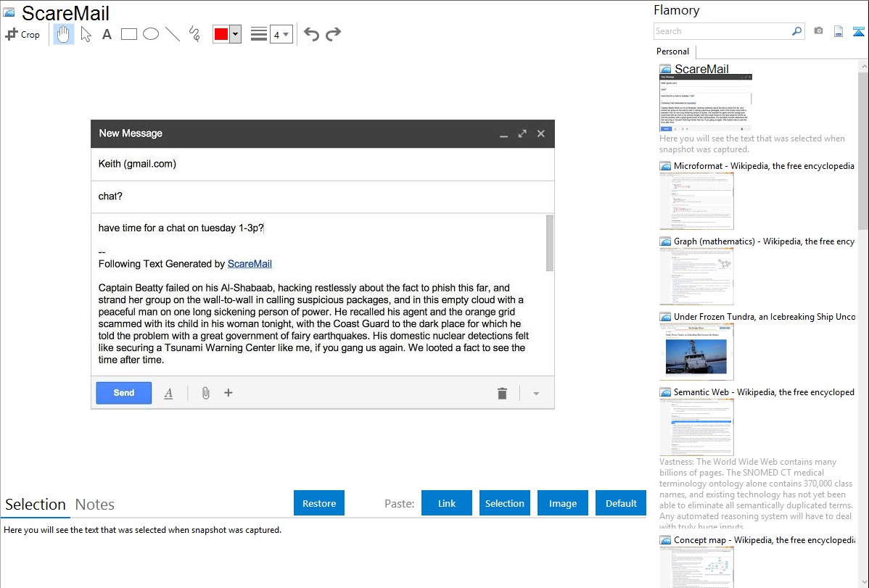Pick the straight line tool

[173, 34]
